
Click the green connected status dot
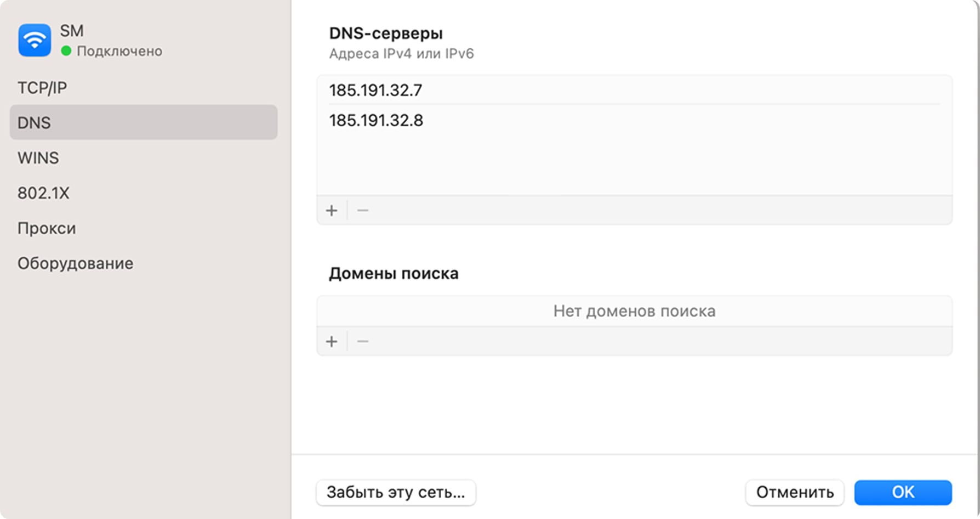pos(66,51)
